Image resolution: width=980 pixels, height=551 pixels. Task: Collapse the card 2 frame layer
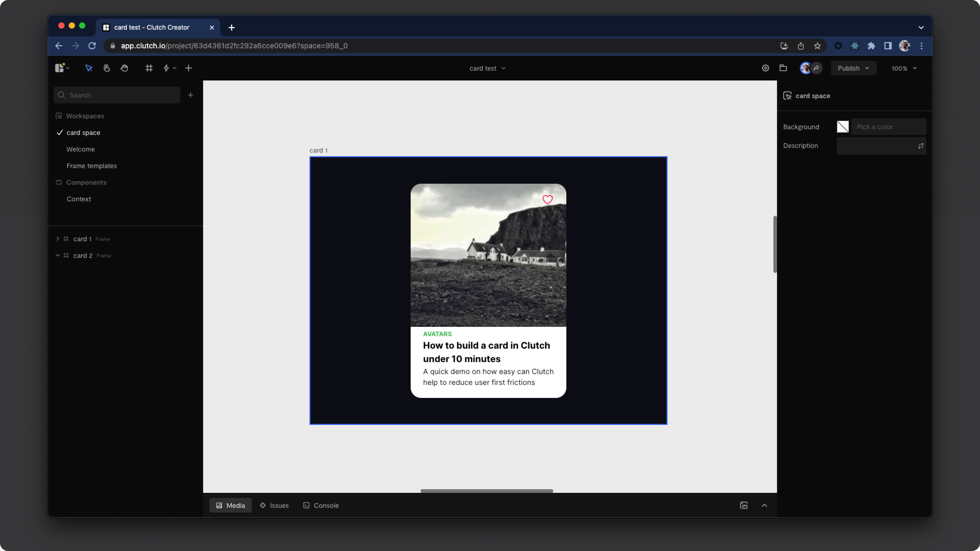(x=58, y=256)
